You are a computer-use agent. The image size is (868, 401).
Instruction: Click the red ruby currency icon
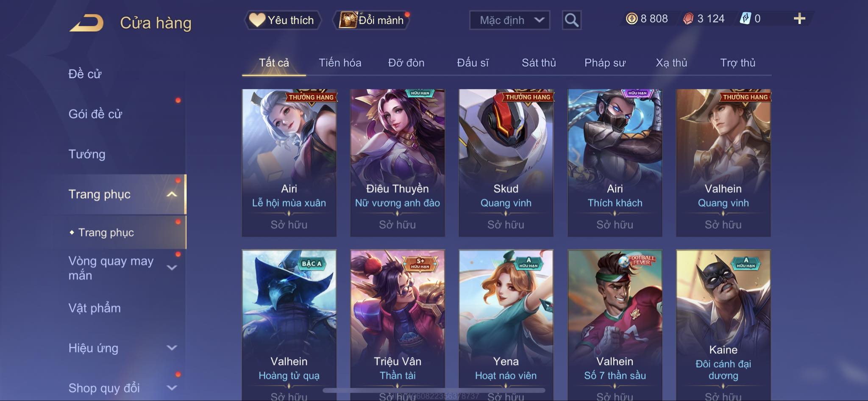click(x=688, y=19)
